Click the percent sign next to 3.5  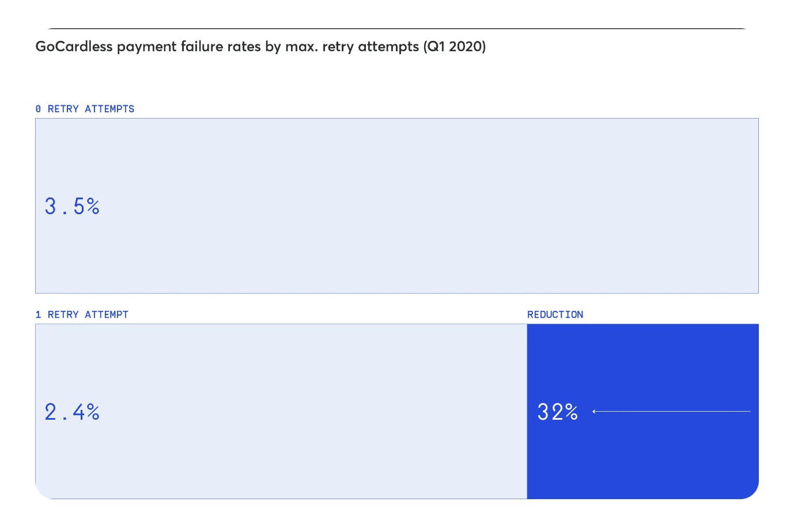pyautogui.click(x=93, y=206)
